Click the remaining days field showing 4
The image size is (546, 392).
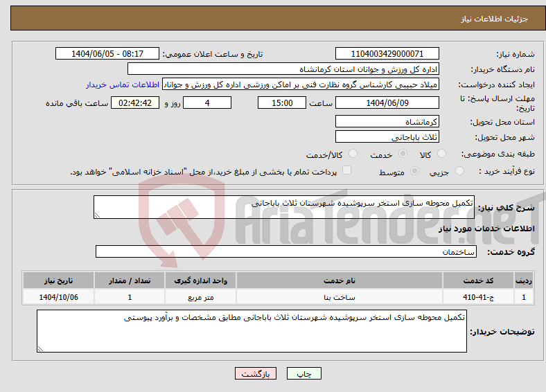(x=207, y=103)
